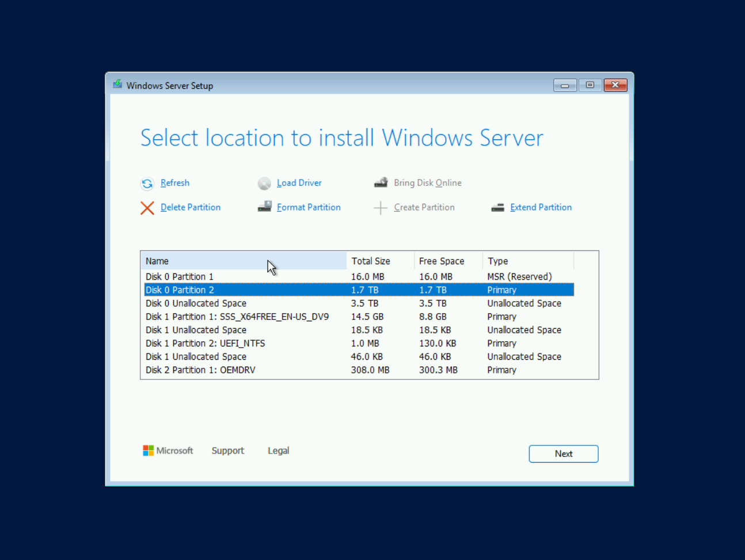
Task: Close the Windows Server Setup window
Action: [615, 85]
